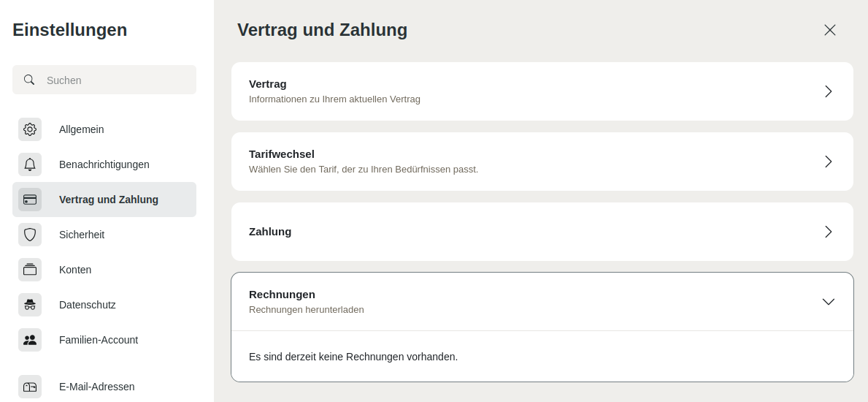Click the mailbox icon for E-Mail-Adressen
Screen dimensions: 868x402
[x=30, y=387]
